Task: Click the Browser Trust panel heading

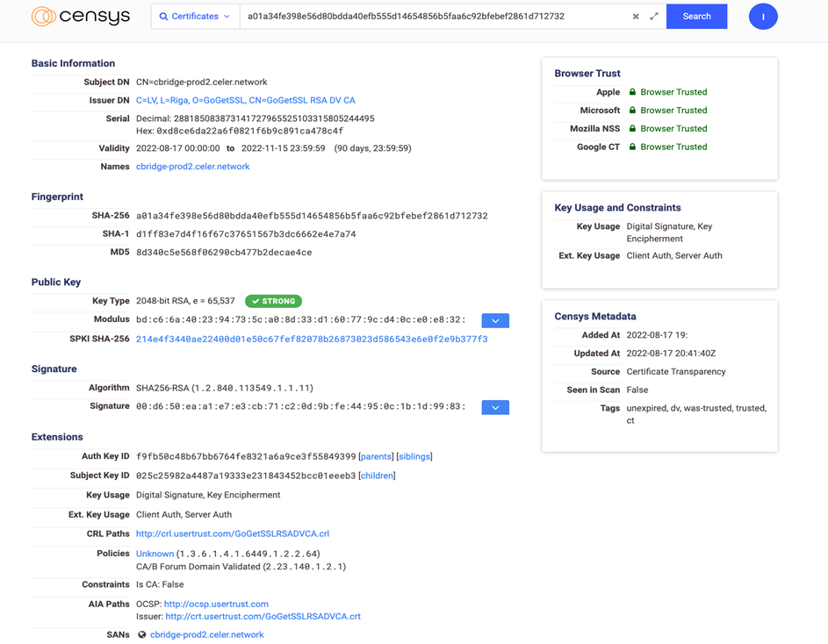Action: [587, 74]
